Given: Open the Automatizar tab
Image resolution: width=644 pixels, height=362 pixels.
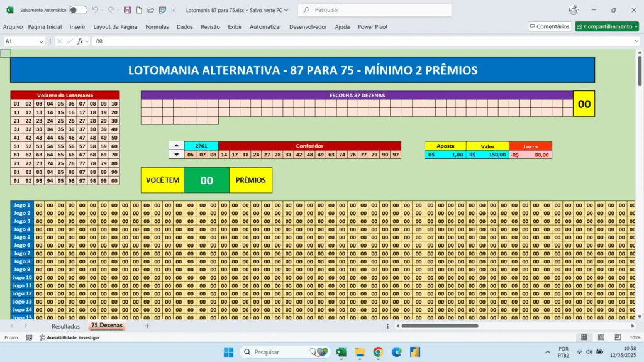Looking at the screenshot, I should [x=265, y=26].
